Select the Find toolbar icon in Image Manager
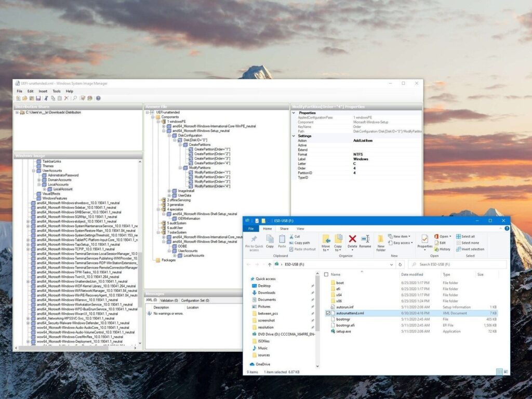The image size is (532, 399). (74, 98)
